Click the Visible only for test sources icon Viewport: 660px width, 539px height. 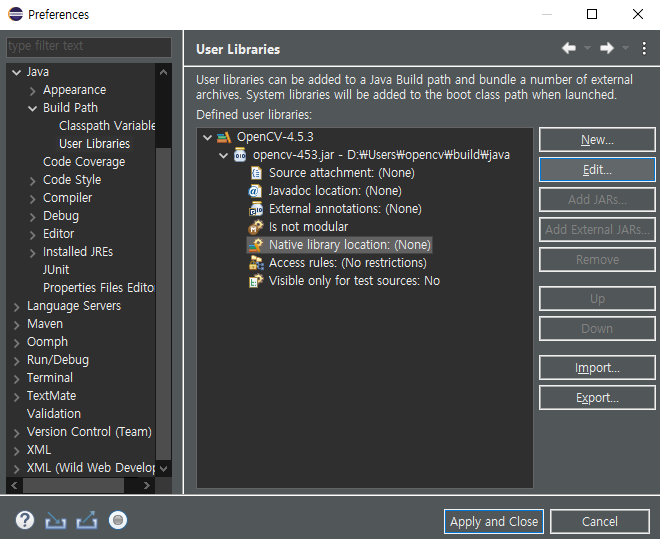(x=256, y=281)
